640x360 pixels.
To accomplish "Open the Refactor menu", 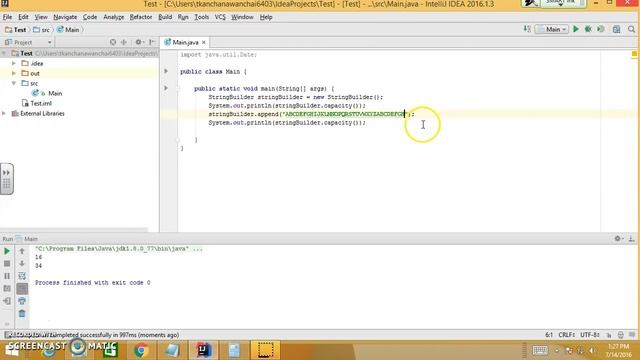I will [x=141, y=17].
